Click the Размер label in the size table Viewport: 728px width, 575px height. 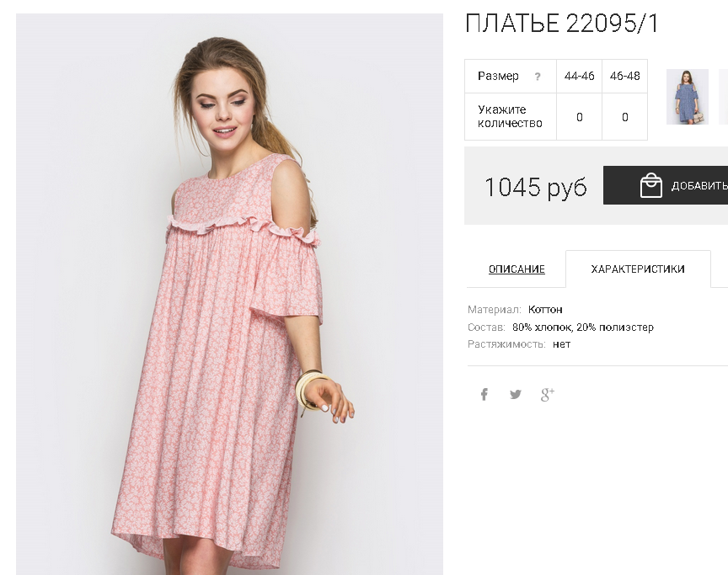[x=498, y=76]
